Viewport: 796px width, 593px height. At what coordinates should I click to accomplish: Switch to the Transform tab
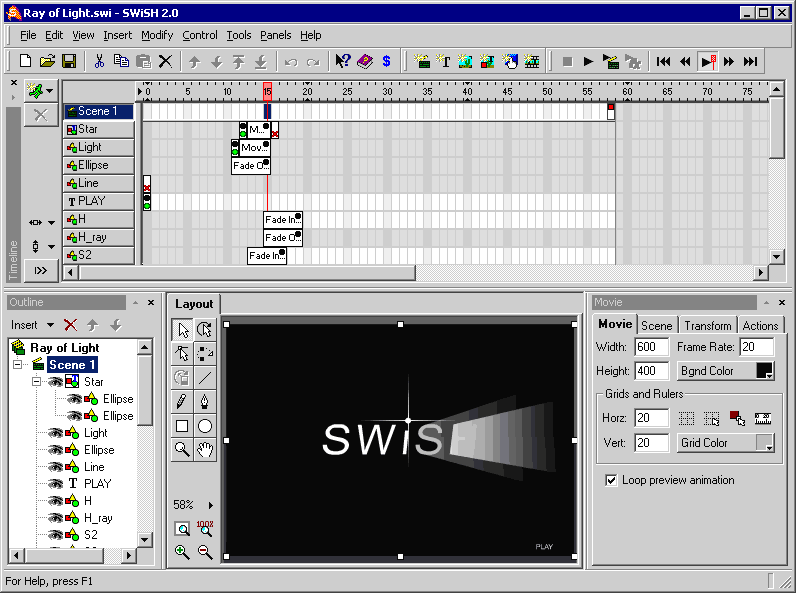pyautogui.click(x=708, y=325)
